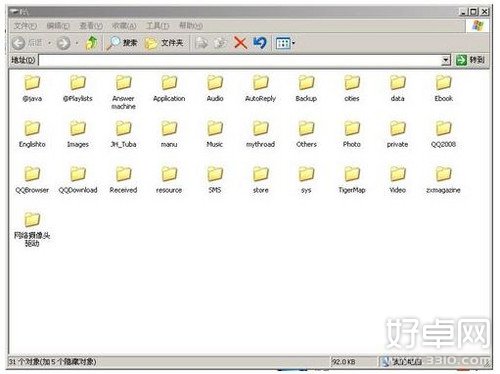The height and width of the screenshot is (374, 500).
Task: Open the Help (帮助) menu
Action: tap(191, 26)
